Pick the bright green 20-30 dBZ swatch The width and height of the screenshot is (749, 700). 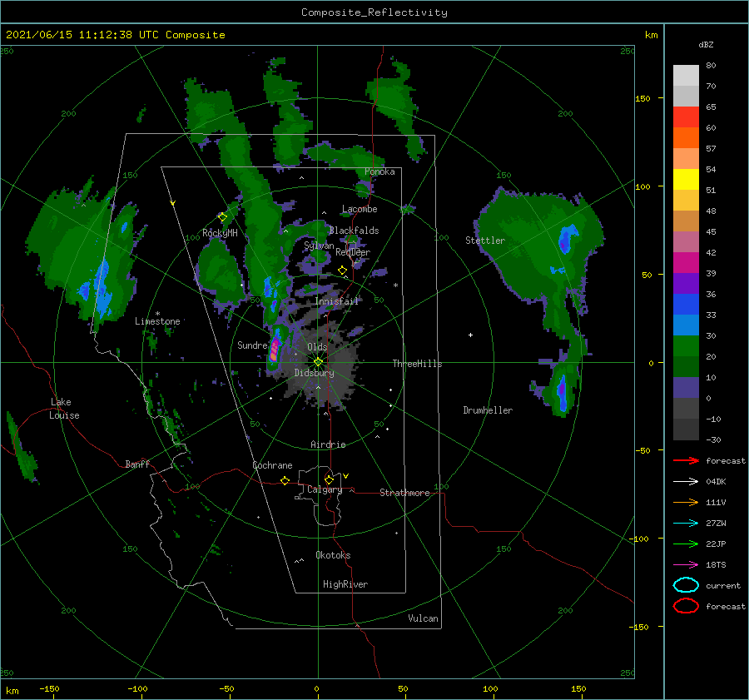tap(686, 346)
